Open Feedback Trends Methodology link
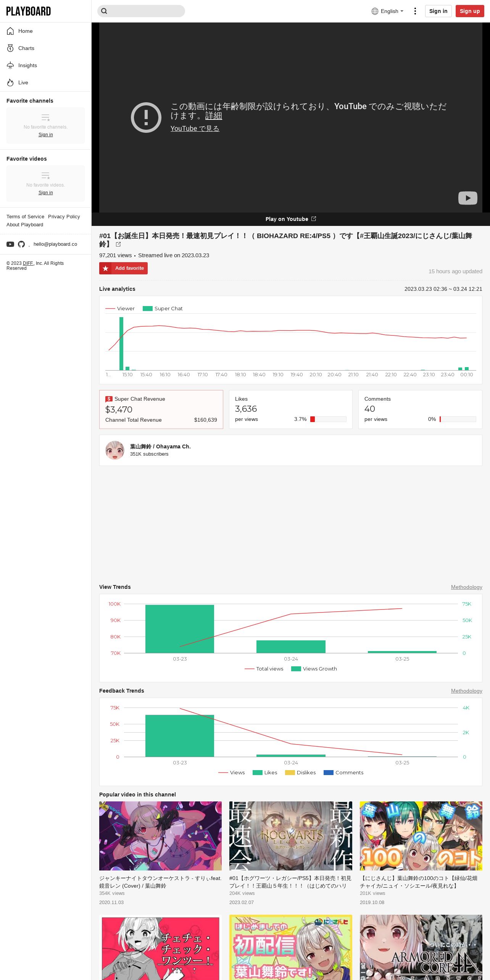Viewport: 490px width, 980px height. [x=467, y=691]
